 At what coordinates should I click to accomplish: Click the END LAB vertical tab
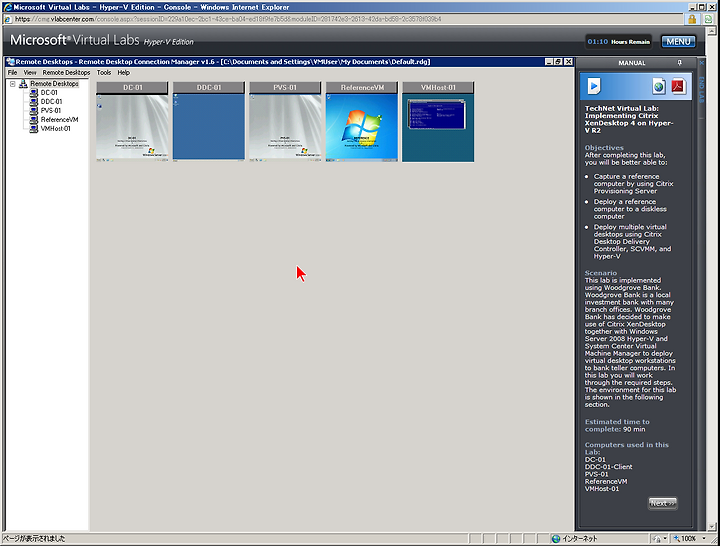click(702, 90)
